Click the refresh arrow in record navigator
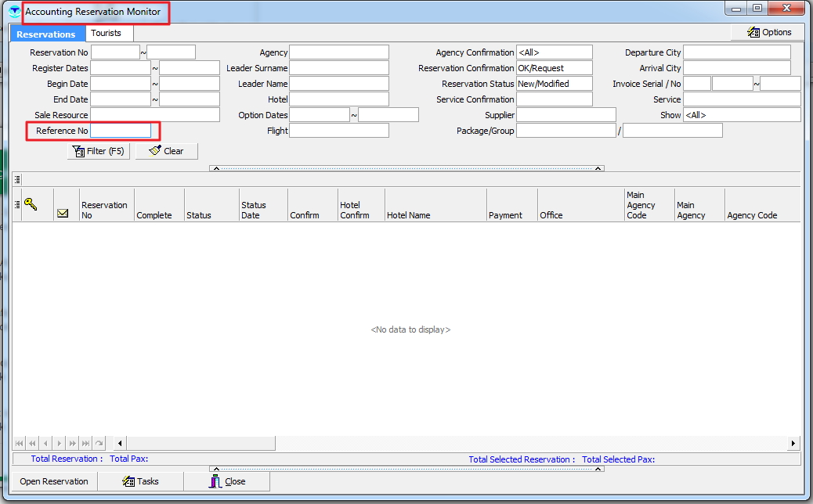 (x=99, y=444)
